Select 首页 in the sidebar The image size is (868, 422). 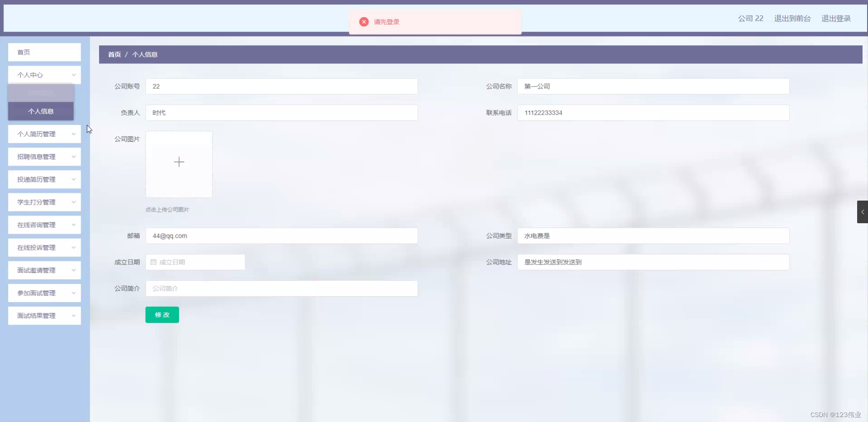[44, 52]
